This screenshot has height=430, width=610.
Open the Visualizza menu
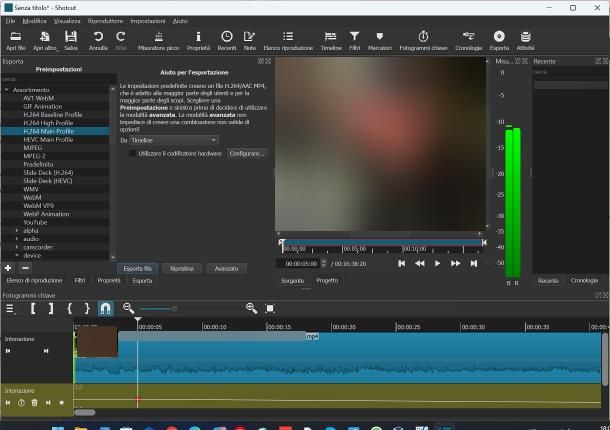pos(67,21)
